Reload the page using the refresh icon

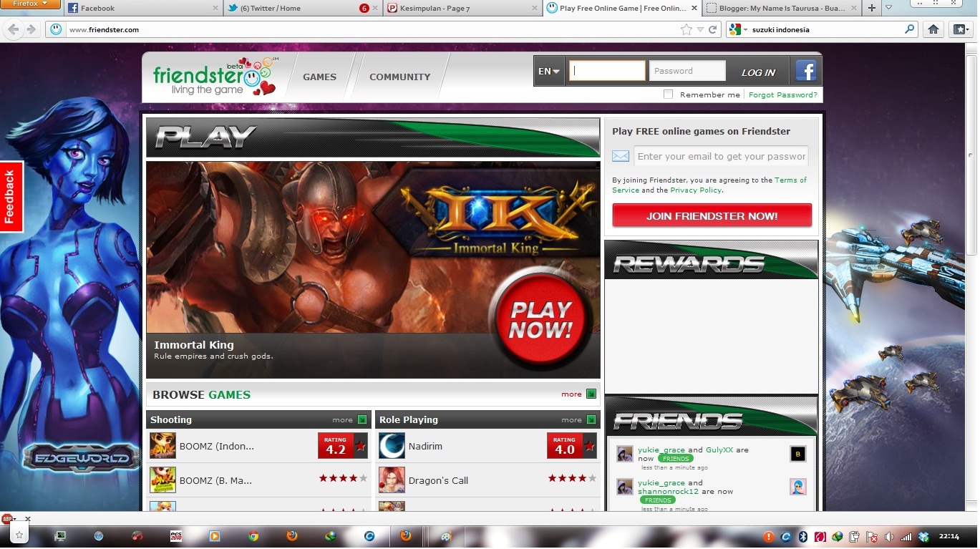pyautogui.click(x=713, y=29)
